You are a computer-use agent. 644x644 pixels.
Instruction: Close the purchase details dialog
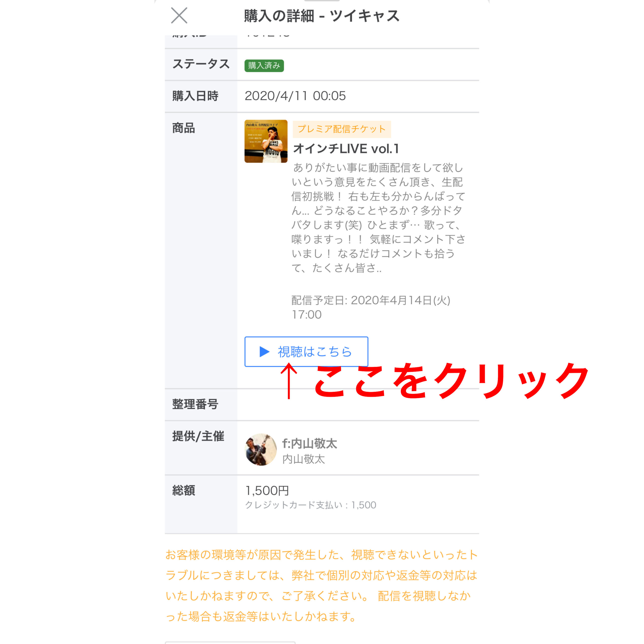pos(179,16)
